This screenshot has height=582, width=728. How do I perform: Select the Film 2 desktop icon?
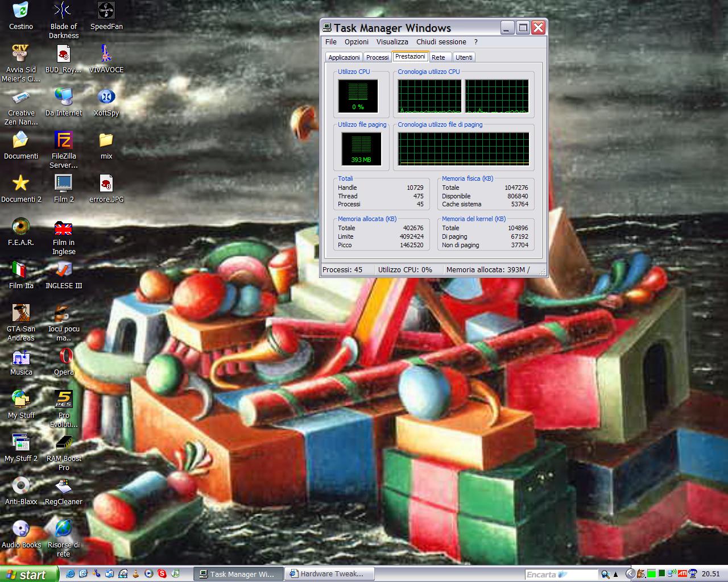tap(63, 189)
